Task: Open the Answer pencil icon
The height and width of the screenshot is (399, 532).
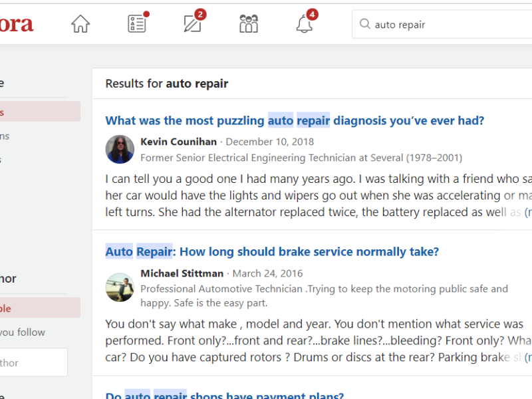Action: (x=192, y=24)
